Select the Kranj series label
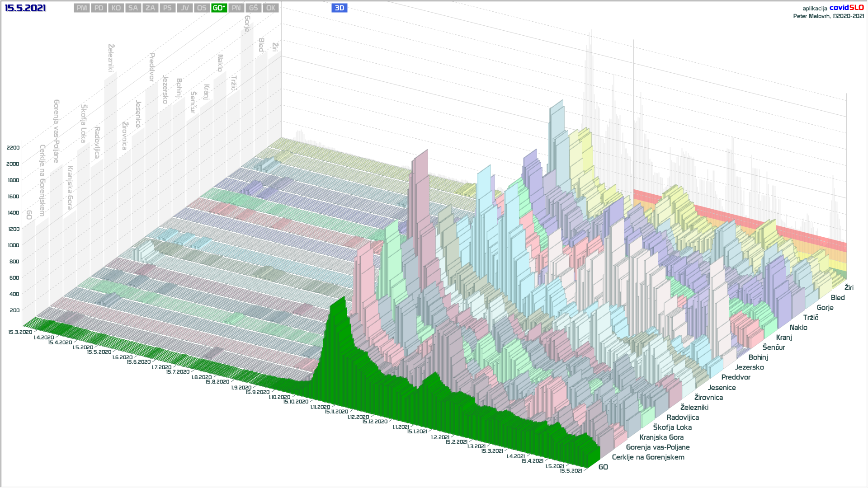This screenshot has height=488, width=868. (784, 338)
